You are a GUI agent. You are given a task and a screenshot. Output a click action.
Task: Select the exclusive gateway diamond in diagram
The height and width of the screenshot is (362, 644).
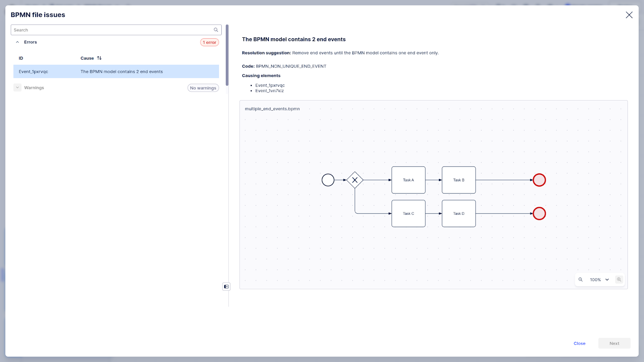(355, 180)
